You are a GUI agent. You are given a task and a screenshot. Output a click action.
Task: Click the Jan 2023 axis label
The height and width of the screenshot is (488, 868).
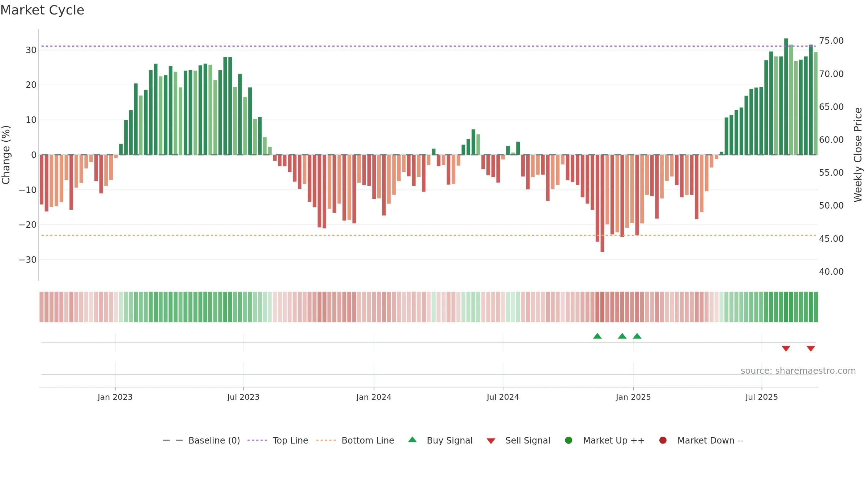(115, 397)
